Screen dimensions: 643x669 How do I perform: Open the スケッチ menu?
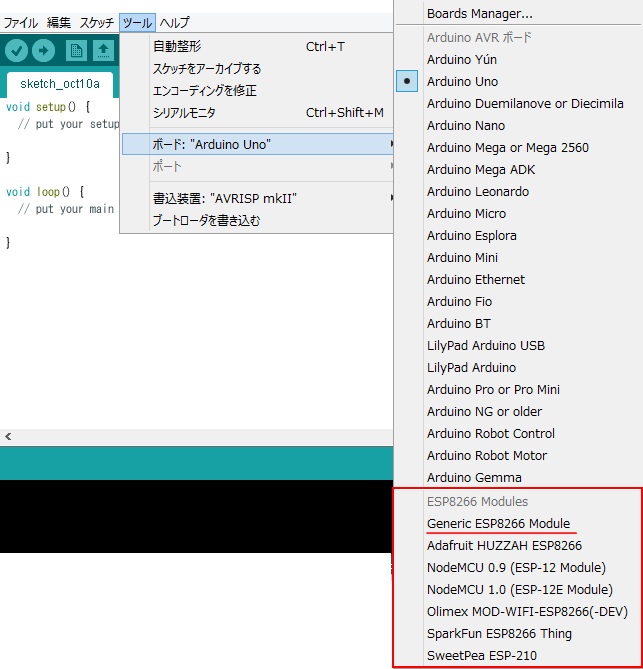(96, 23)
